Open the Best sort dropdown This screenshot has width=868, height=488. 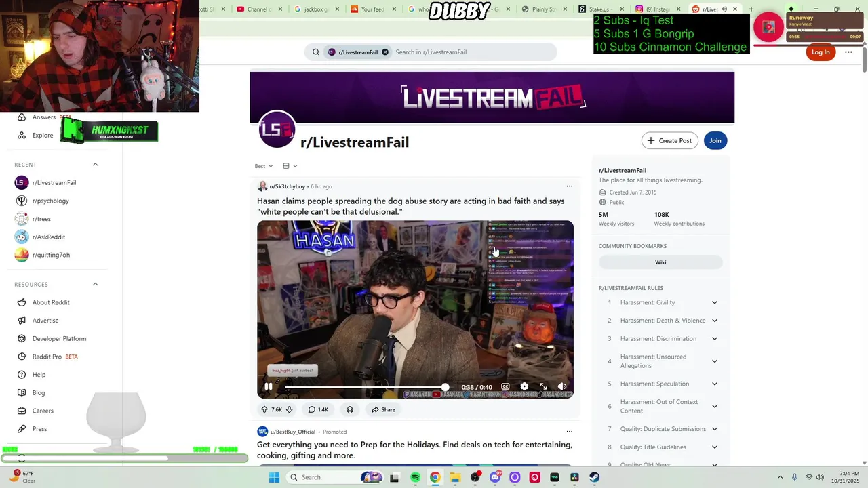(x=264, y=166)
